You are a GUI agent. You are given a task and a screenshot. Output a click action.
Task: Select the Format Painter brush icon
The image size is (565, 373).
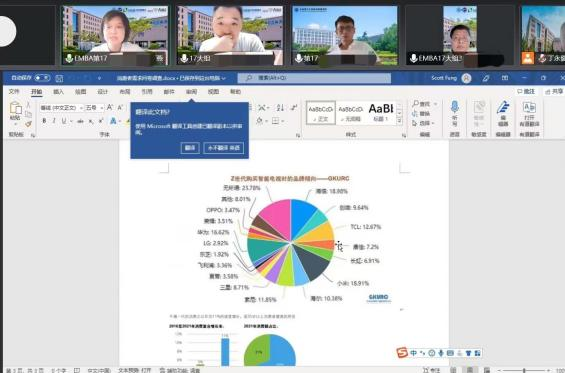click(x=28, y=124)
